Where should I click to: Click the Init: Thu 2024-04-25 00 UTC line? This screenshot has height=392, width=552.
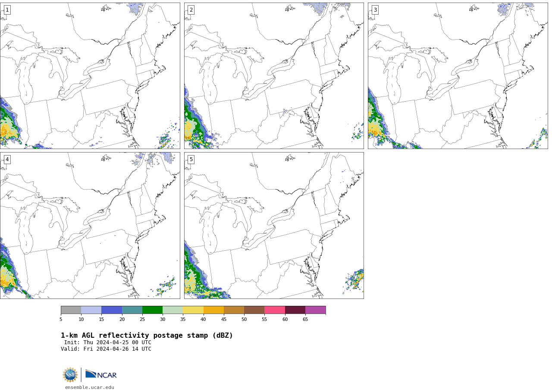coord(108,343)
